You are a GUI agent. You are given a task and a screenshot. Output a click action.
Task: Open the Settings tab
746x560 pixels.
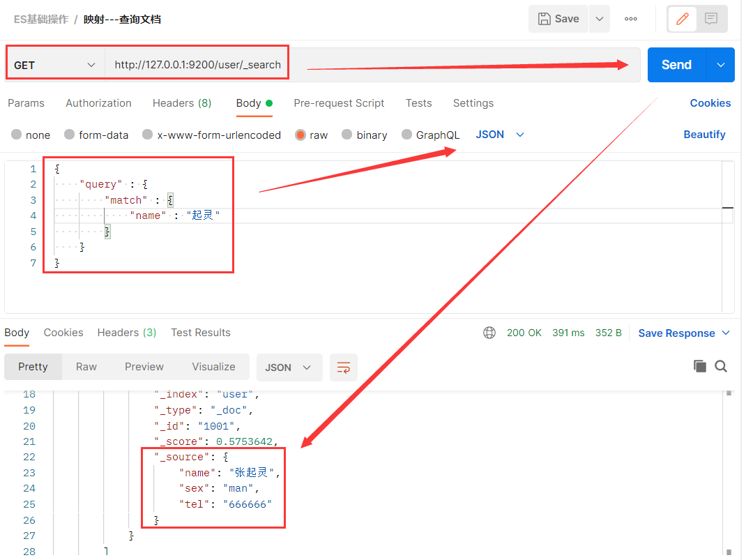point(473,103)
